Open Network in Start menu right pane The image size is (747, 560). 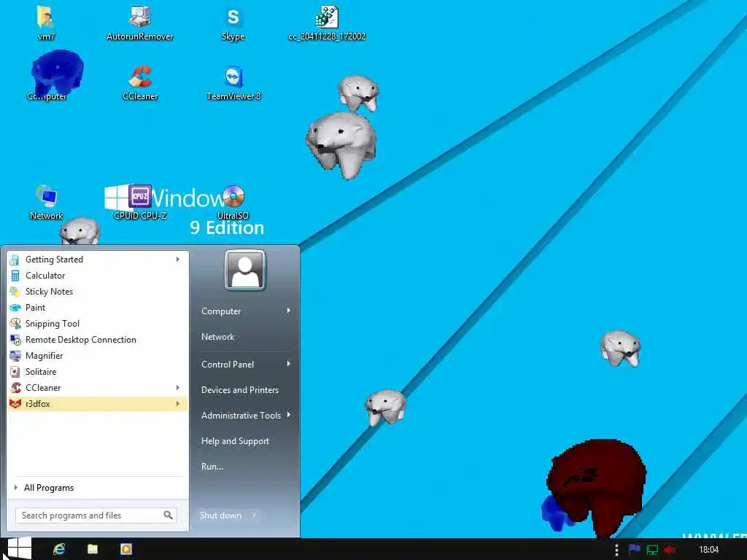(x=217, y=337)
